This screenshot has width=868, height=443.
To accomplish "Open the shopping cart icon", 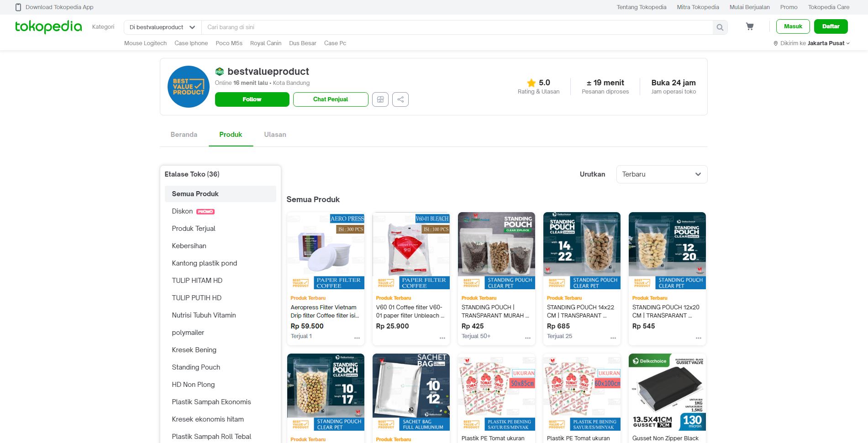I will [750, 27].
